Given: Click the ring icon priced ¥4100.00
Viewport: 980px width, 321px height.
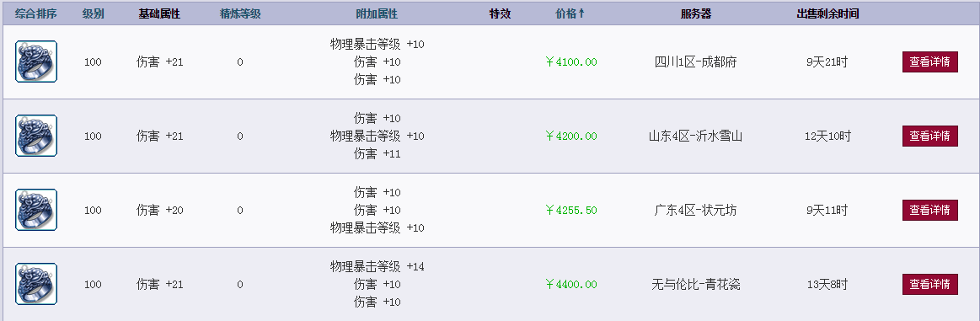Looking at the screenshot, I should point(36,62).
